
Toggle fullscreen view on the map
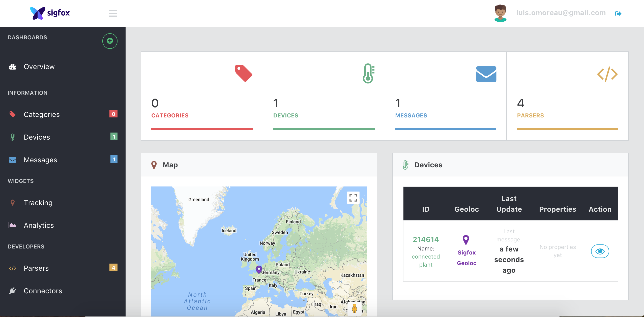(353, 198)
